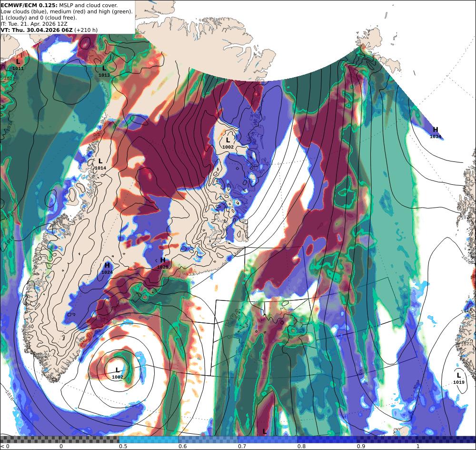Screen dimensions: 476x450
Task: Select the 'Low clouds (blue), medium (red)' legend line
Action: [x=67, y=11]
